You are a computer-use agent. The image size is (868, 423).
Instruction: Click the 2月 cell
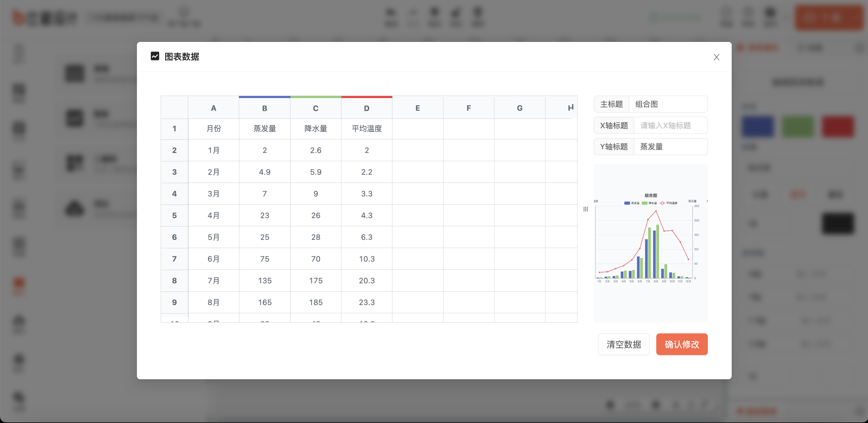(213, 172)
